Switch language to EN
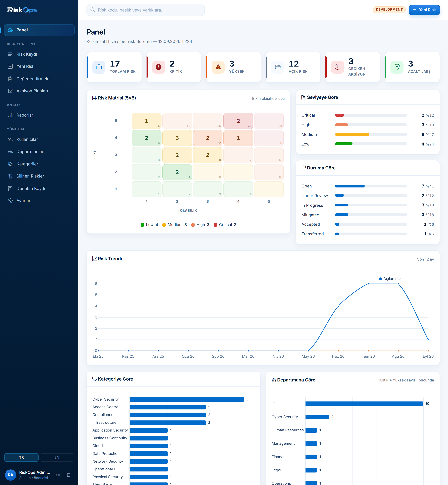Image resolution: width=448 pixels, height=485 pixels. (x=57, y=457)
